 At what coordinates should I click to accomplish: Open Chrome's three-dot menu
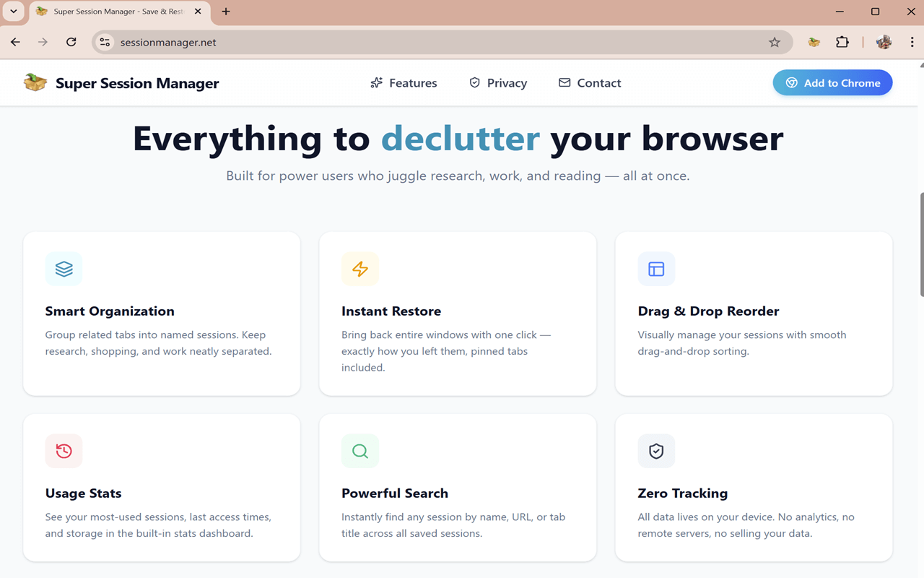coord(912,42)
